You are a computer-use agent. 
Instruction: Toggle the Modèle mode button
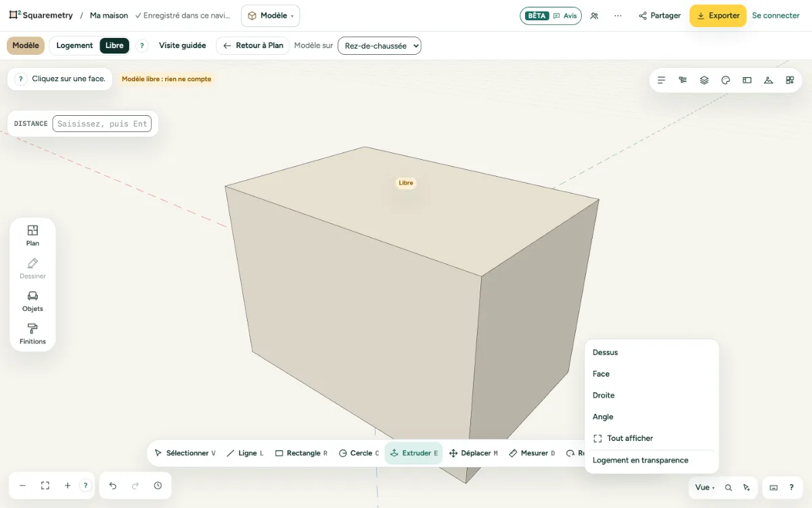pyautogui.click(x=26, y=45)
